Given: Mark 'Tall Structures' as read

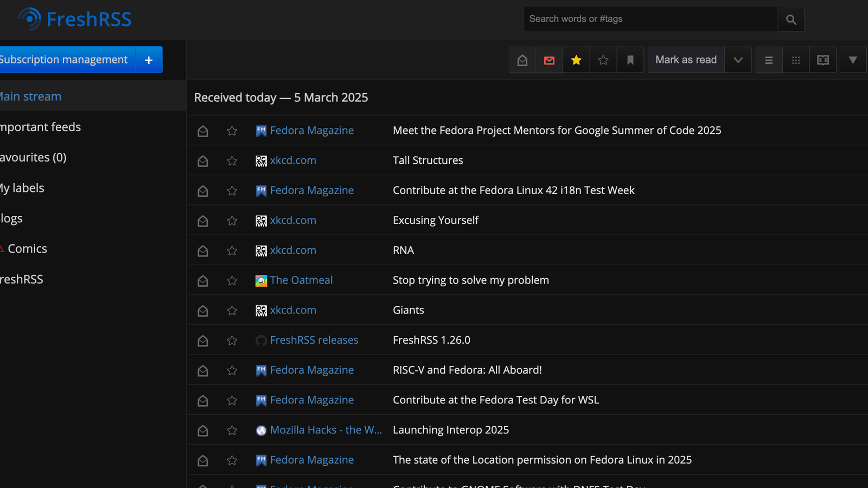Looking at the screenshot, I should coord(203,161).
